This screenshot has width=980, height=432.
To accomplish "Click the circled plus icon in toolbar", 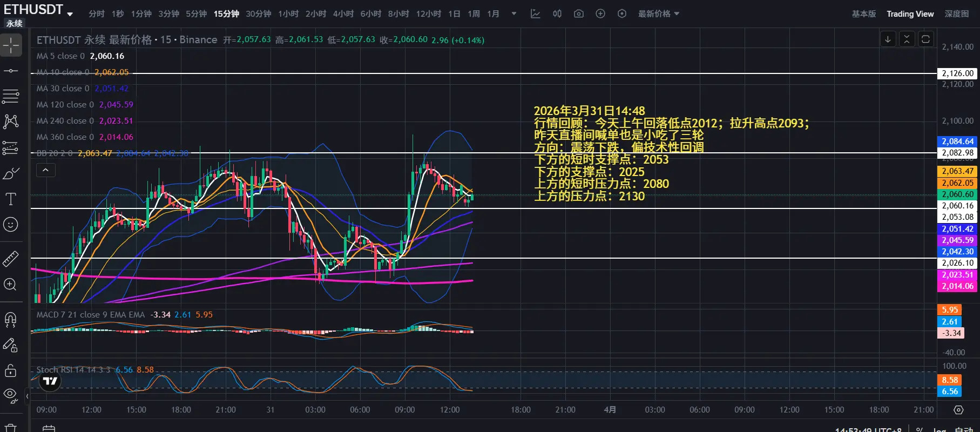I will (600, 13).
